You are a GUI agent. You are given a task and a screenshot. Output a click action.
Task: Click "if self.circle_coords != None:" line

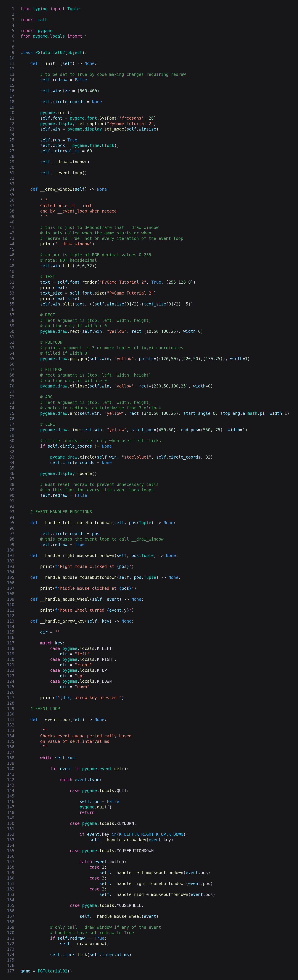(77, 446)
